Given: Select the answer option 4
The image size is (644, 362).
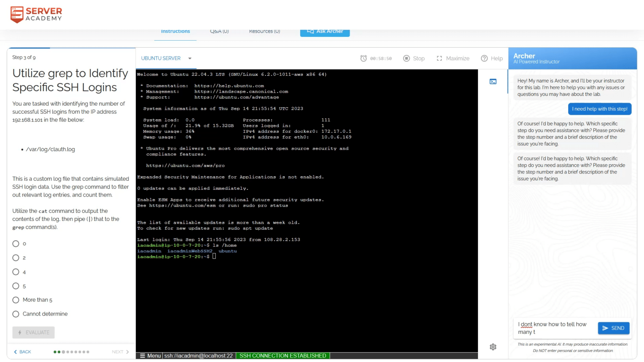Looking at the screenshot, I should pyautogui.click(x=16, y=272).
